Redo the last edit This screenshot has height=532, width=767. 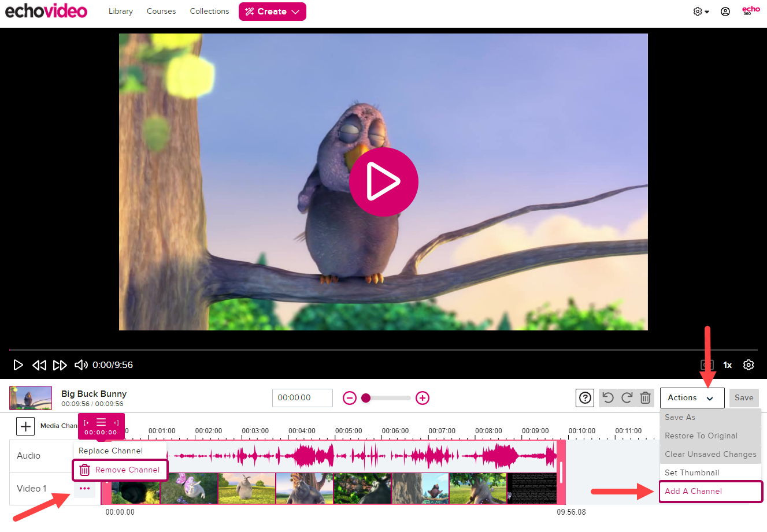(627, 398)
